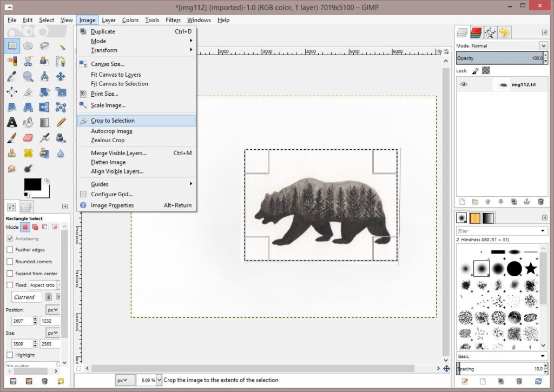Image resolution: width=554 pixels, height=392 pixels.
Task: Open the zoom percentage dropdown
Action: (159, 380)
